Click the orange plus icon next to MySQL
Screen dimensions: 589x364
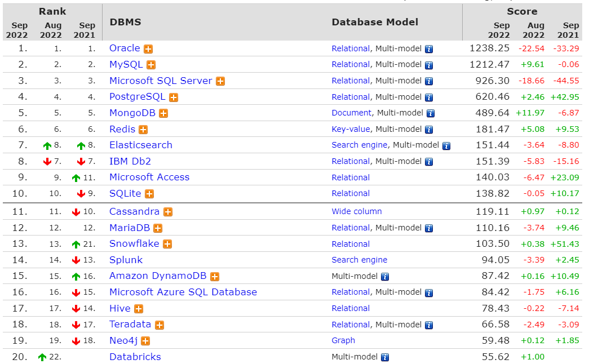point(151,65)
